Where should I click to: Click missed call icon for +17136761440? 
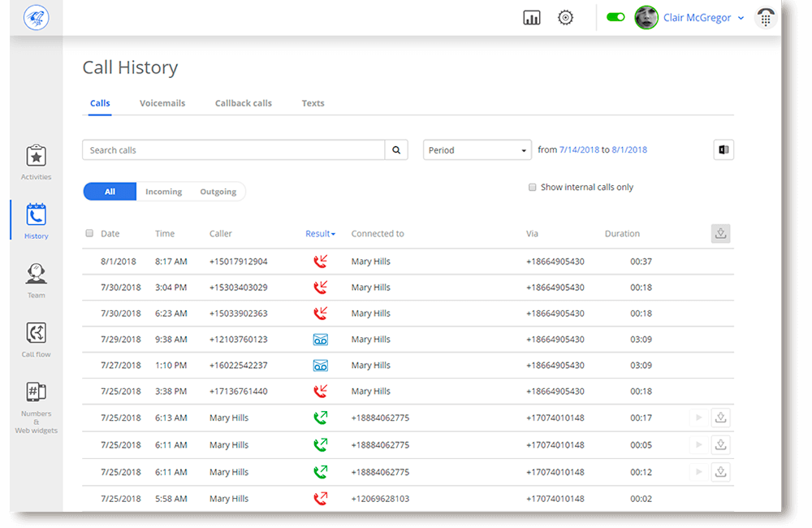pos(320,391)
